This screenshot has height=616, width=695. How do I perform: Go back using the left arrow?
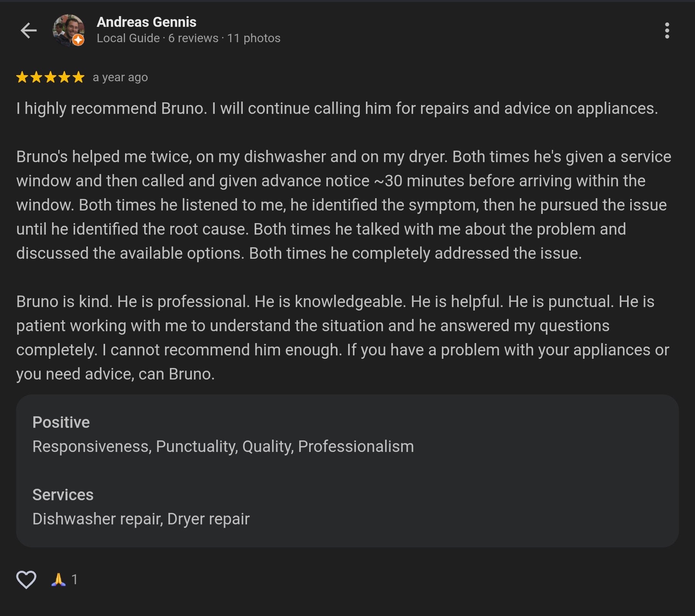[28, 31]
